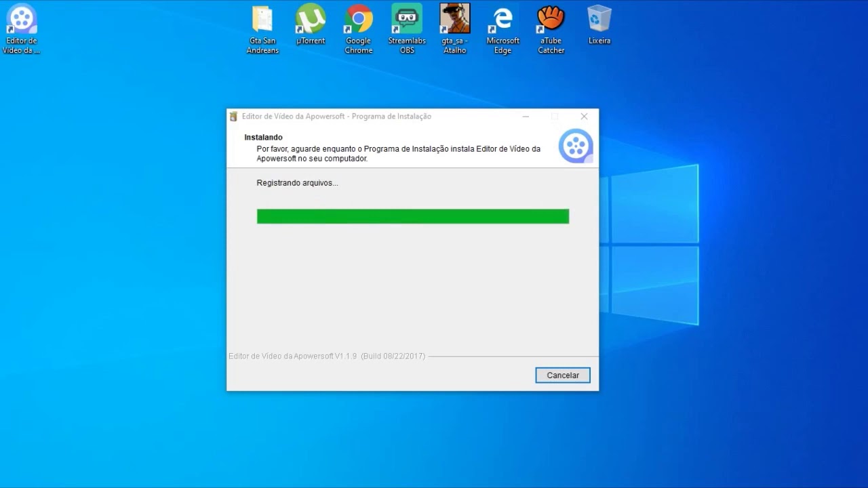This screenshot has width=868, height=488.
Task: Click the Apowersoft film reel logo in installer
Action: [x=576, y=146]
